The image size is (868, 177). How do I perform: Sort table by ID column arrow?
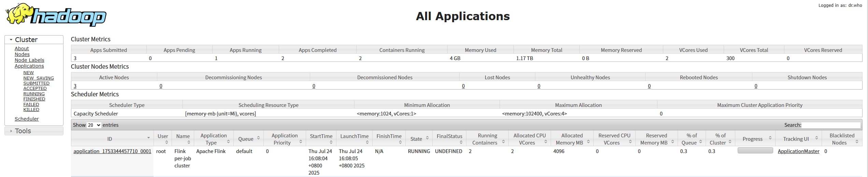(x=148, y=138)
